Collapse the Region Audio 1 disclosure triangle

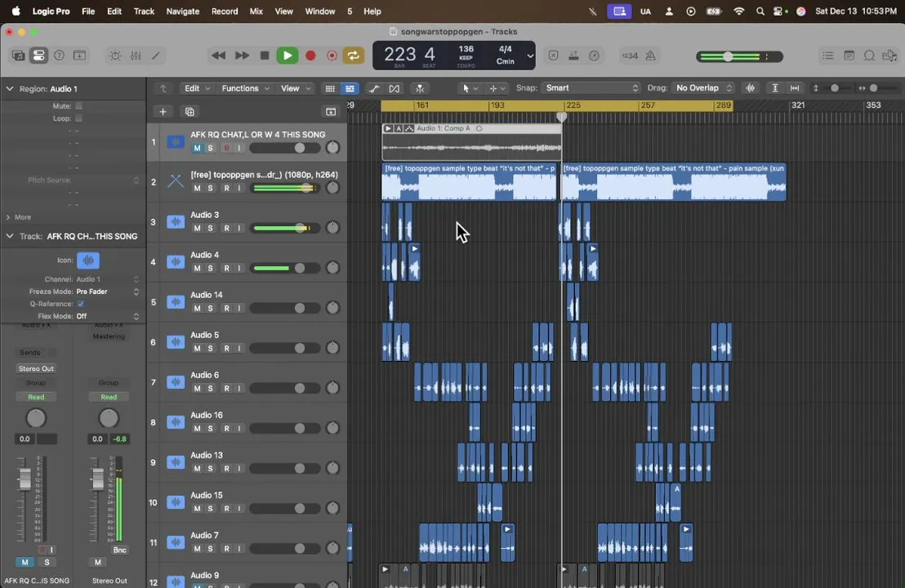[x=10, y=89]
